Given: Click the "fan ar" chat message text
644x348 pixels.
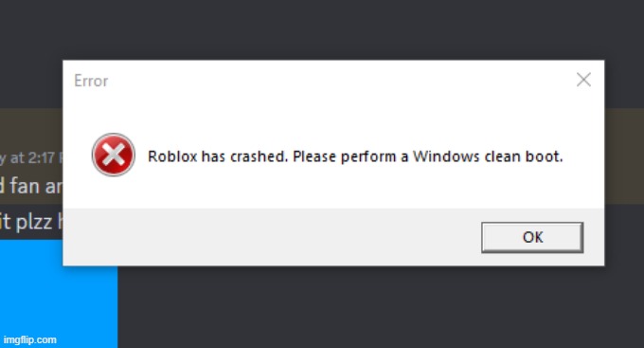Looking at the screenshot, I should click(36, 186).
